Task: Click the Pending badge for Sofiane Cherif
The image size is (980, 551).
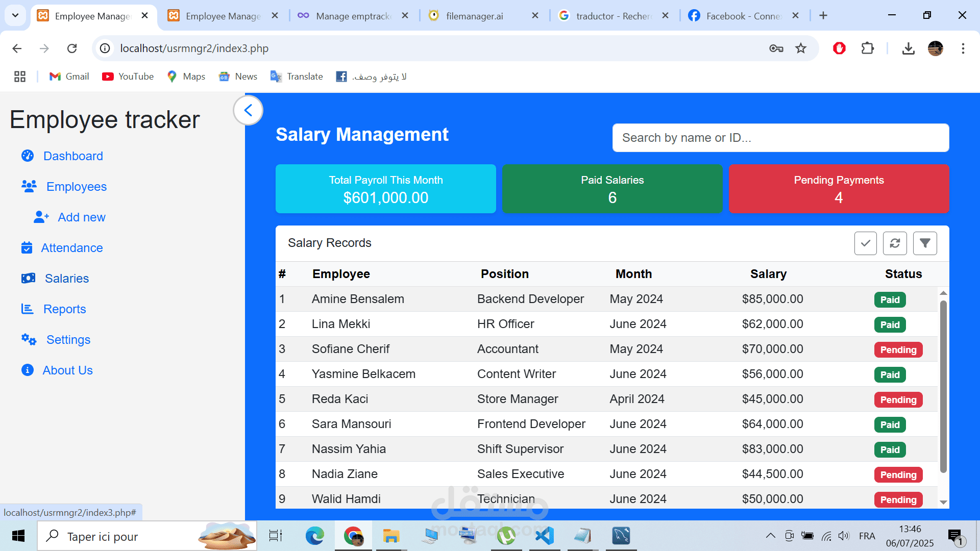Action: [x=898, y=350]
